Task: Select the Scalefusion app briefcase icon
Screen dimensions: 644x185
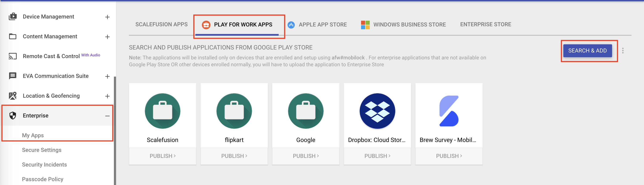Action: (162, 111)
